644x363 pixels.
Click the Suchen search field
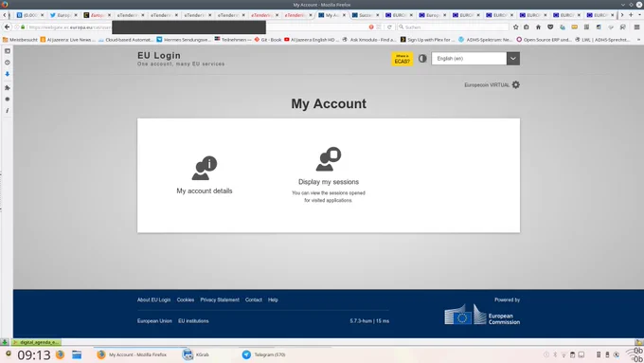[453, 27]
